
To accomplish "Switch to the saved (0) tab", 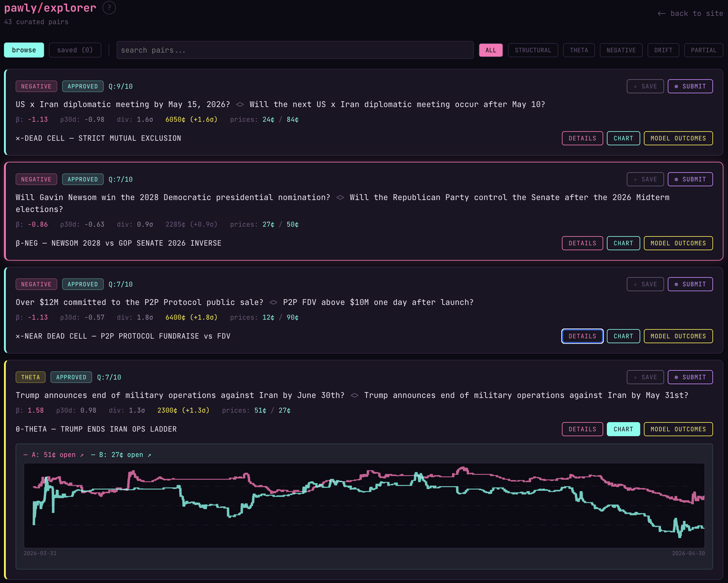I will tap(75, 50).
